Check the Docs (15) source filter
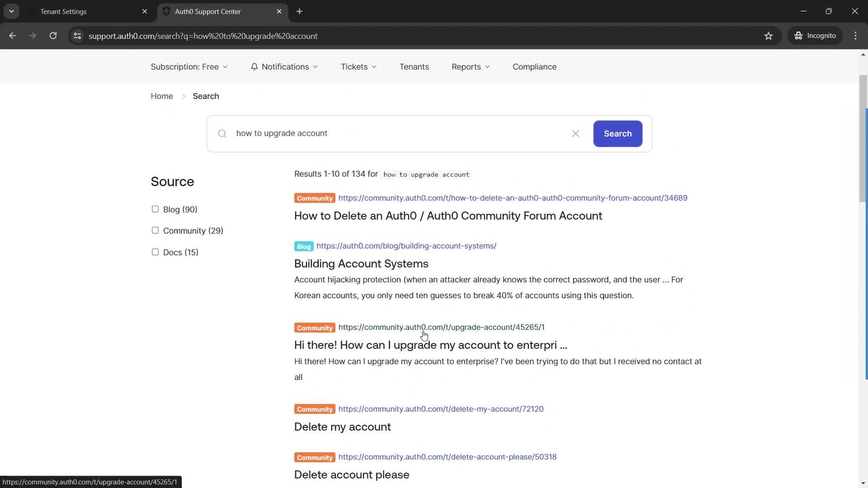 [155, 252]
